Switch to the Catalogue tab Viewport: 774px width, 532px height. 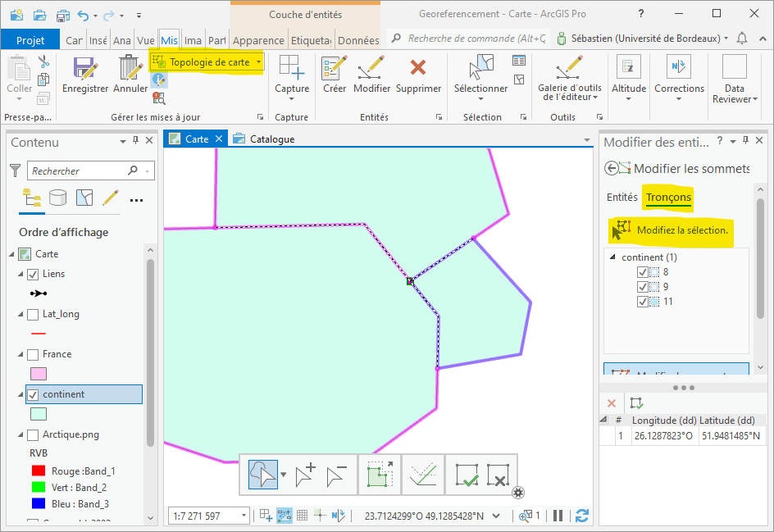[271, 139]
